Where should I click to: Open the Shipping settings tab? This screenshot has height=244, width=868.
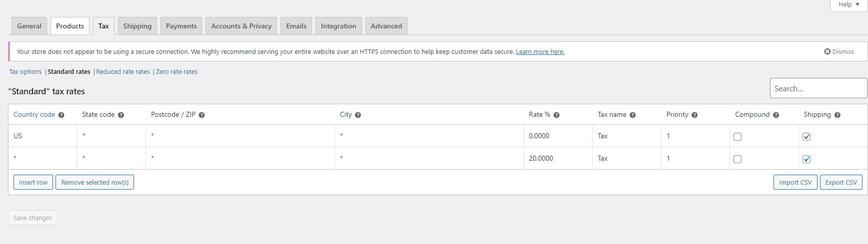137,26
